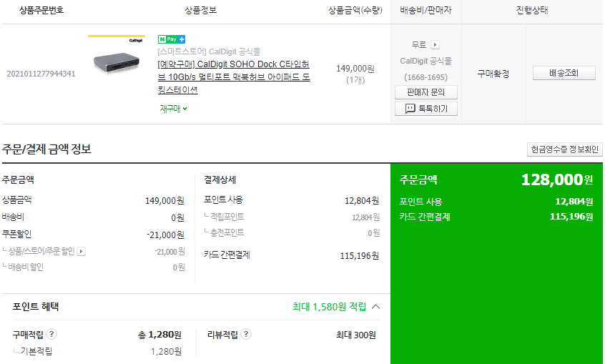Open the 리뷰적립 help question mark
The height and width of the screenshot is (364, 605).
coord(246,334)
